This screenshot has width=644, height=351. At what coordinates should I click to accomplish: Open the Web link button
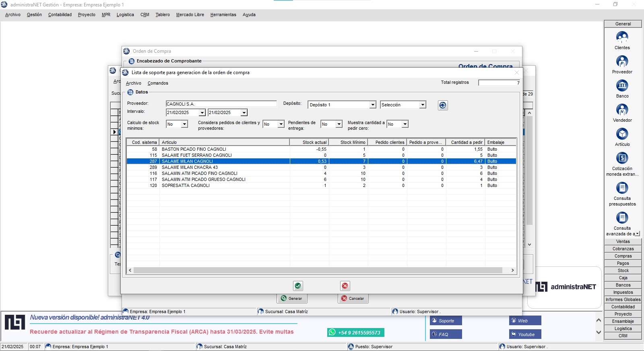pyautogui.click(x=525, y=321)
